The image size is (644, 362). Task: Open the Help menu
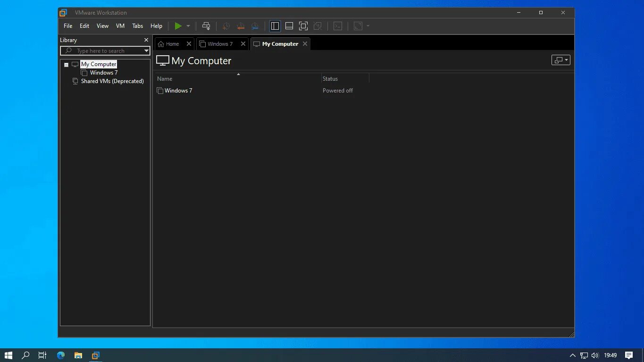[156, 26]
